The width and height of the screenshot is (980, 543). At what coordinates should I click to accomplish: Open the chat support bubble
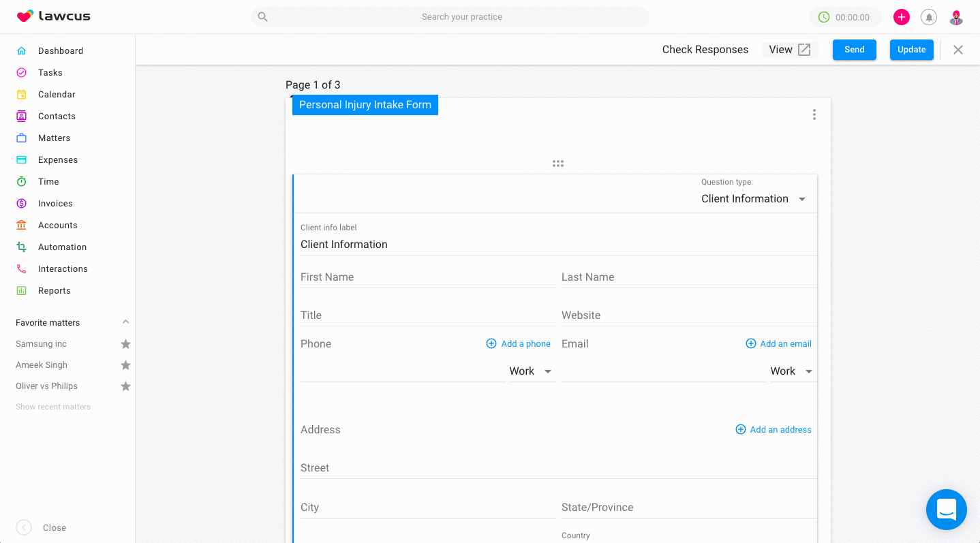pyautogui.click(x=947, y=510)
